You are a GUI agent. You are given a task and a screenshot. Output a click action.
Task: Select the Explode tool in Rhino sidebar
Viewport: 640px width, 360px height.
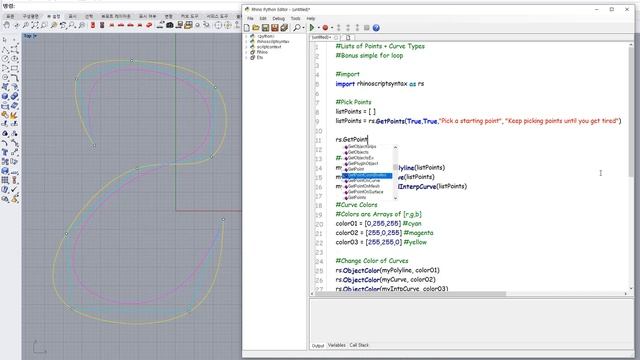point(14,116)
